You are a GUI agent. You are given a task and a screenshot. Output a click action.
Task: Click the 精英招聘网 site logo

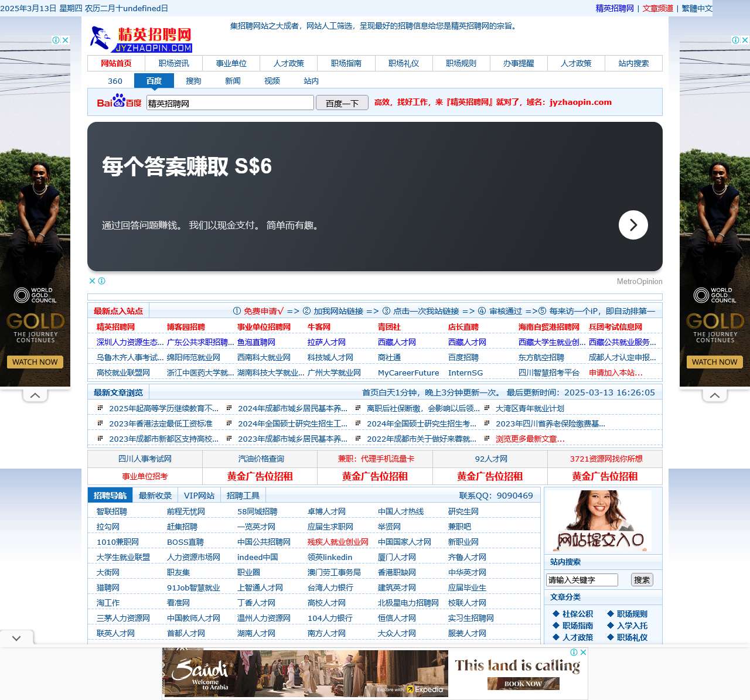pyautogui.click(x=141, y=39)
